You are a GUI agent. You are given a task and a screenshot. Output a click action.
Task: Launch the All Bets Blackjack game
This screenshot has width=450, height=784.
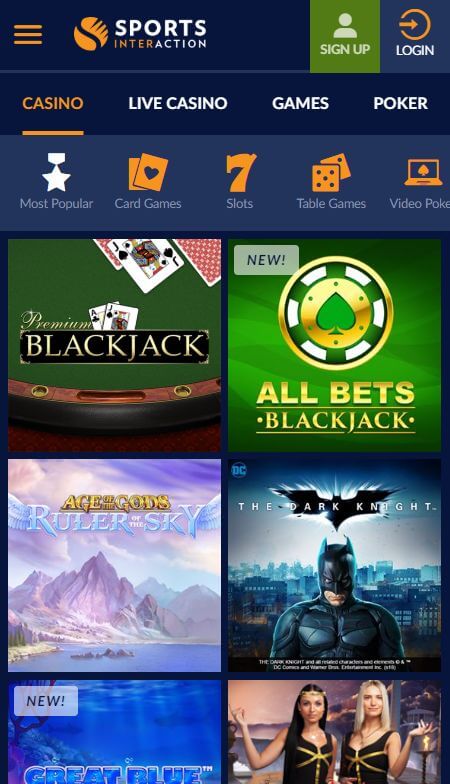[x=334, y=346]
